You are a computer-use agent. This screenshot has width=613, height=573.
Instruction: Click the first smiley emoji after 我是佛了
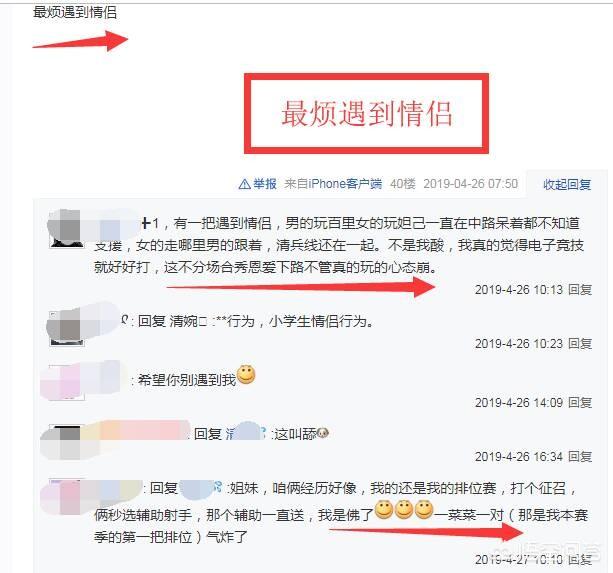coord(384,510)
